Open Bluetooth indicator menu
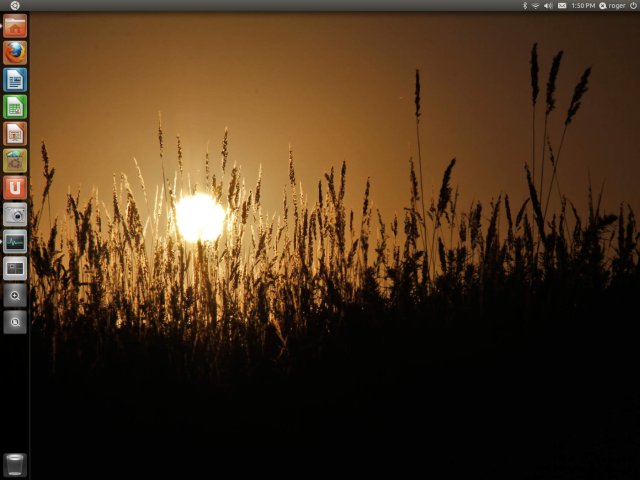Viewport: 640px width, 480px height. 525,6
